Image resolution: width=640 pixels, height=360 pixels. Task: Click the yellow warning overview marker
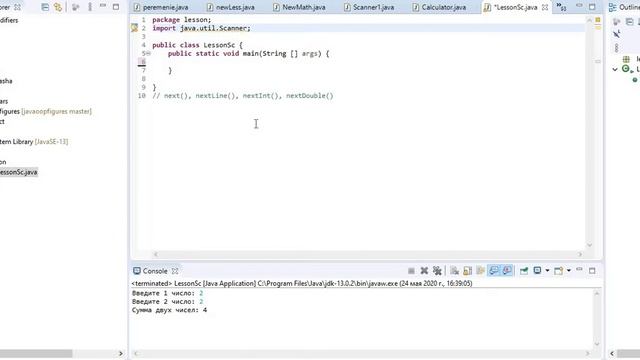(x=598, y=20)
